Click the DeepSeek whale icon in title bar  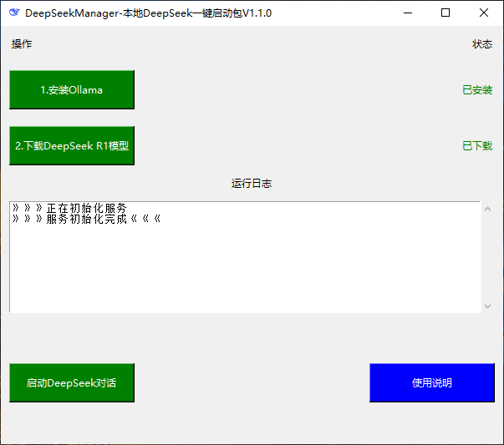coord(14,13)
